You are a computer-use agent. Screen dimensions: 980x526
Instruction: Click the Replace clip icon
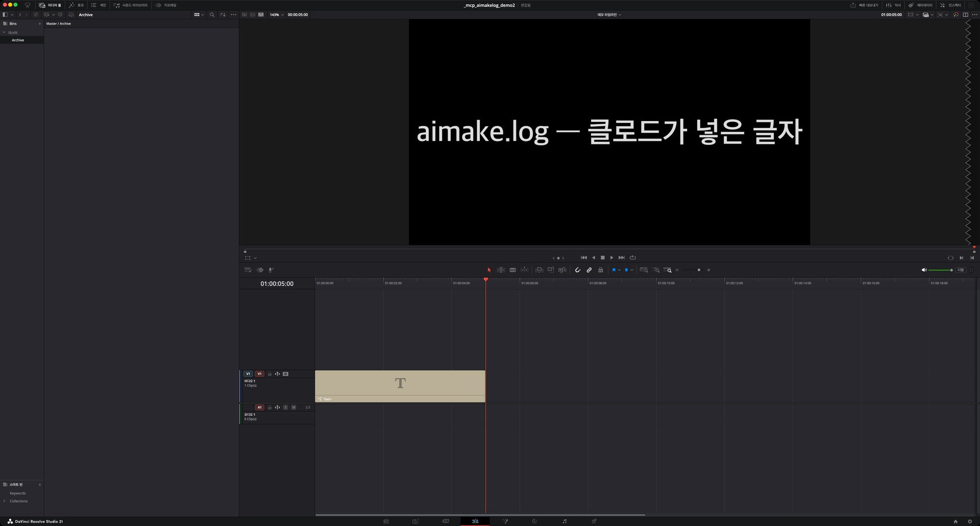(563, 270)
